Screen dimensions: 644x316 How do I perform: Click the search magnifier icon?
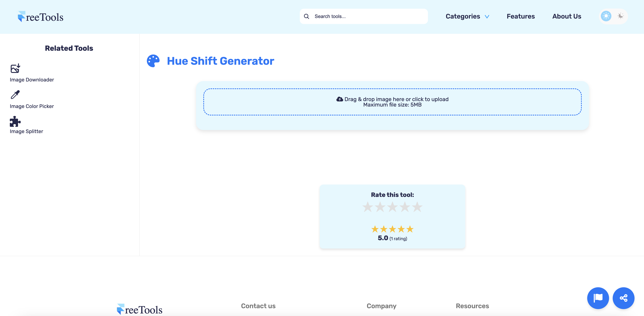pos(306,16)
